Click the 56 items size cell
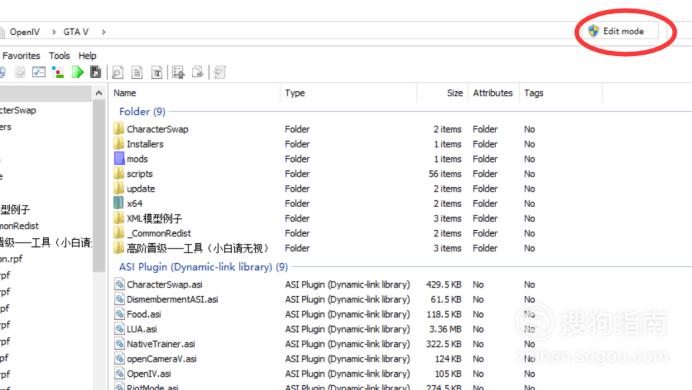Viewport: 692px width, 390px height. [445, 174]
